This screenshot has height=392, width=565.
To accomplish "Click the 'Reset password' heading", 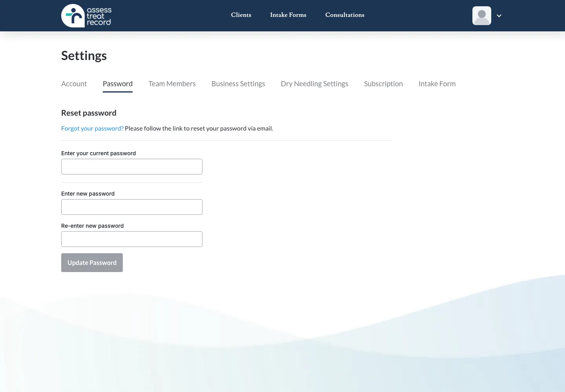I will 89,113.
